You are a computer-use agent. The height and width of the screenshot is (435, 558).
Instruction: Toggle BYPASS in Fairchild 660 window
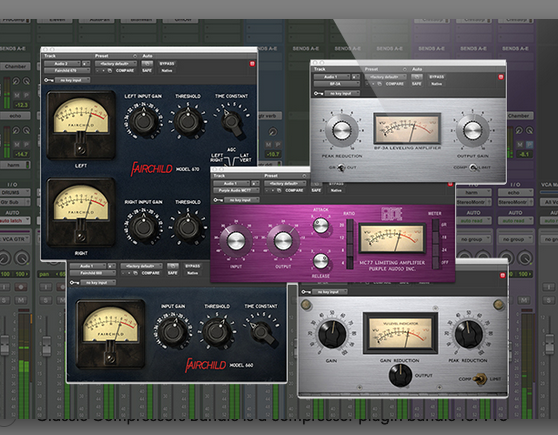pos(193,266)
